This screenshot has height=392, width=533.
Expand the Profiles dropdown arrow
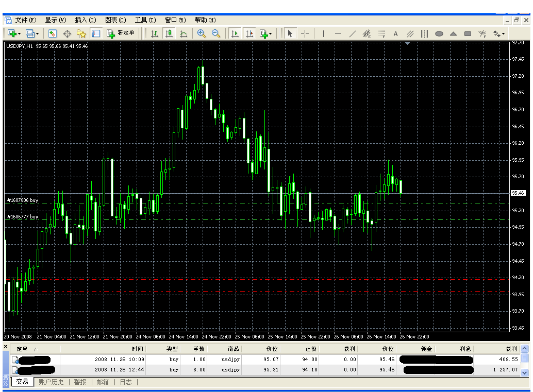38,33
